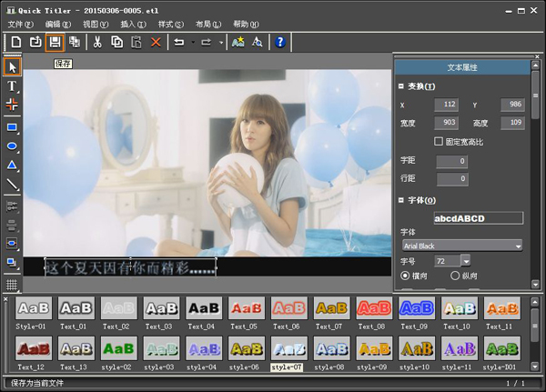Click the center-on-screen tool icon

tap(12, 243)
